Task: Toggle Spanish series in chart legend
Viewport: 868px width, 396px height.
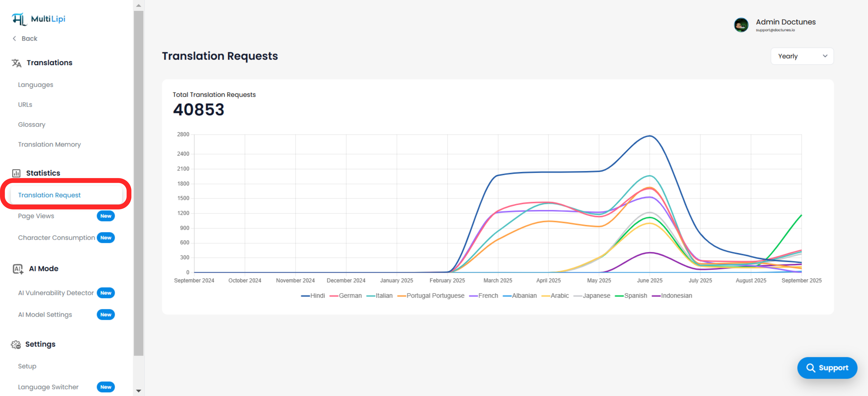Action: pyautogui.click(x=631, y=296)
